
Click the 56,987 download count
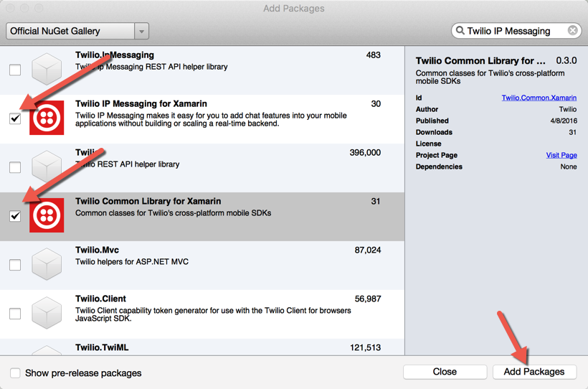[367, 299]
